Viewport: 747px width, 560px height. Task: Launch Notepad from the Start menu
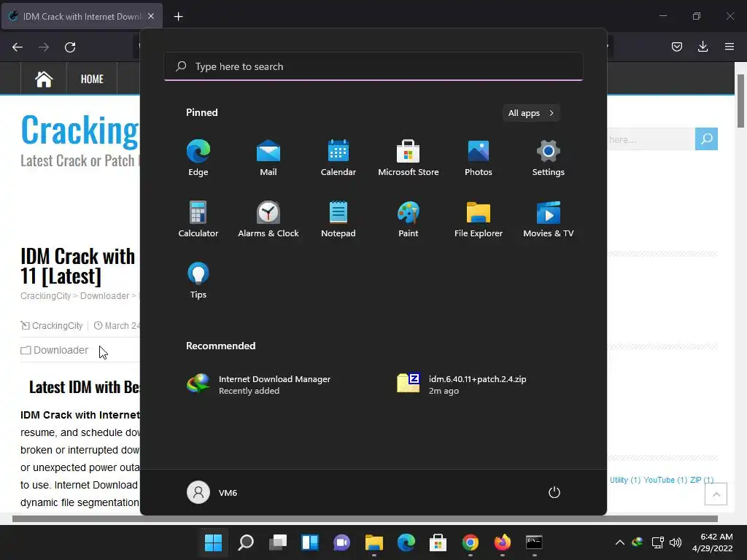point(338,219)
